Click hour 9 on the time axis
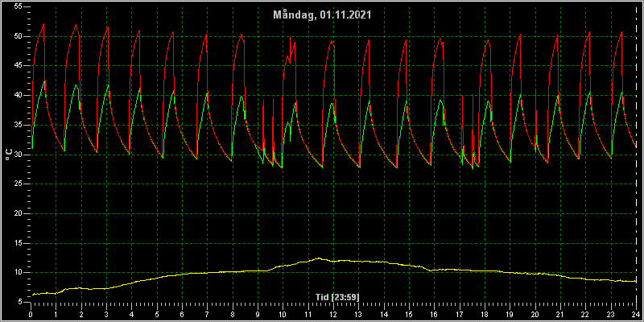 click(258, 314)
